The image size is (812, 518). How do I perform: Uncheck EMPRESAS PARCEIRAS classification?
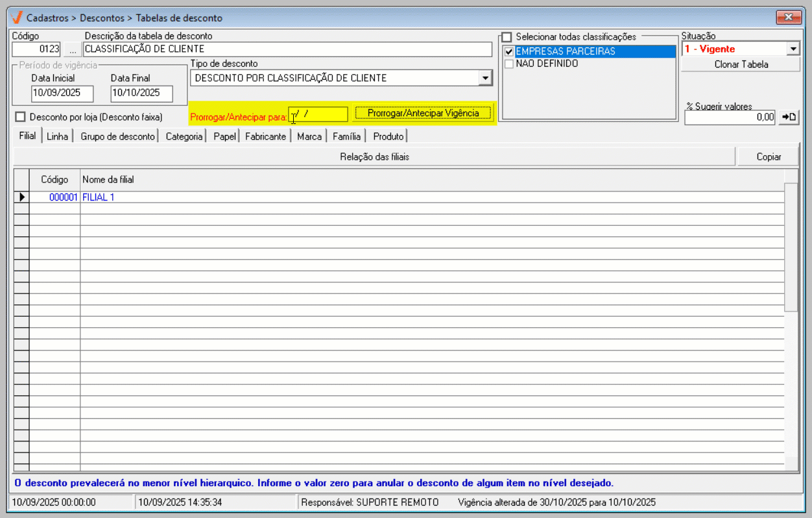tap(509, 51)
